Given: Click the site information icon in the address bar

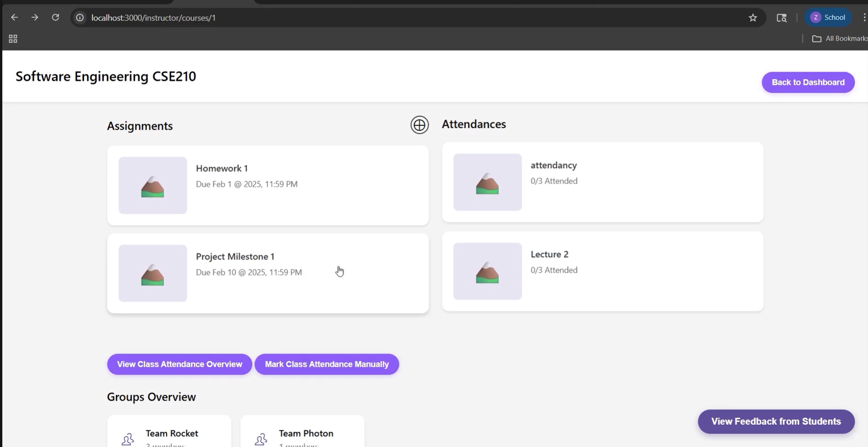Looking at the screenshot, I should [x=79, y=18].
